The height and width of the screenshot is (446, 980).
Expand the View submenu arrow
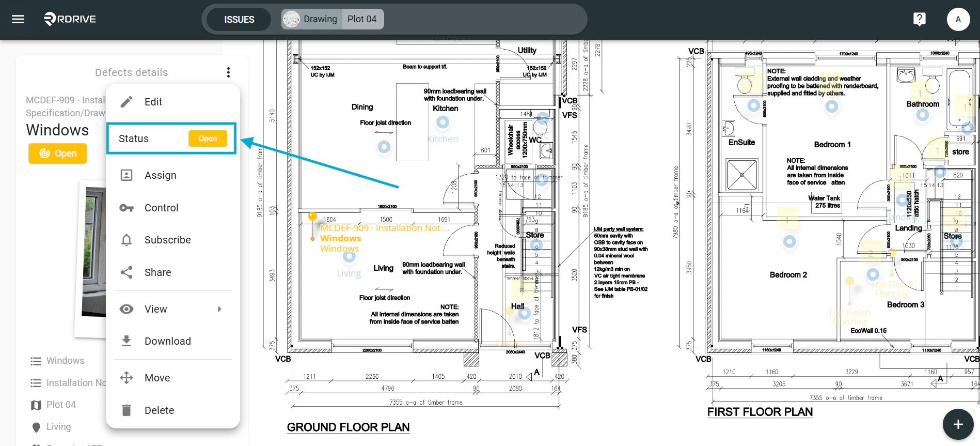click(x=219, y=309)
